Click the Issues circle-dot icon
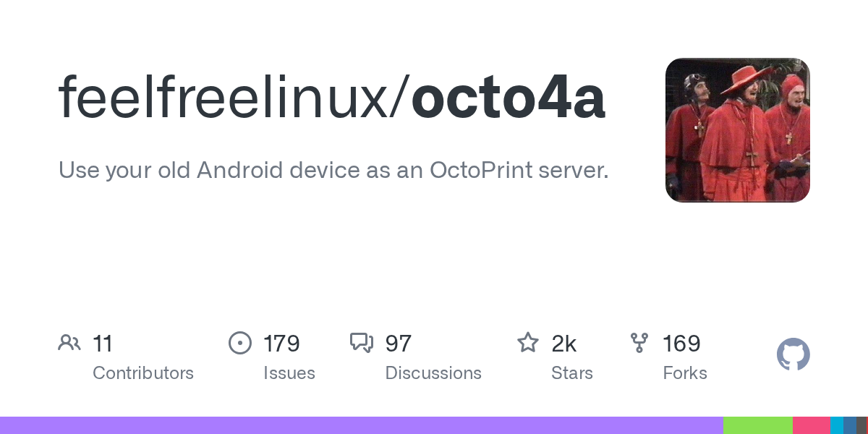The height and width of the screenshot is (434, 868). [239, 343]
